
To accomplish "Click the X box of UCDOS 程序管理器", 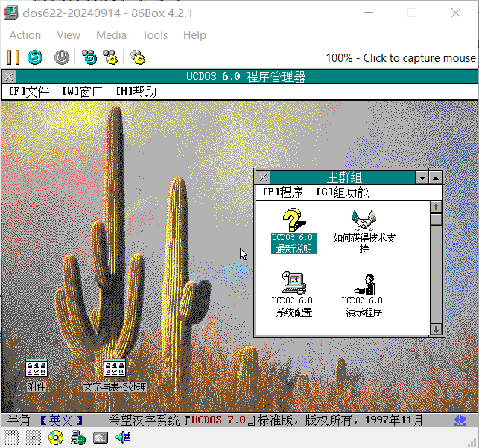I will (9, 77).
